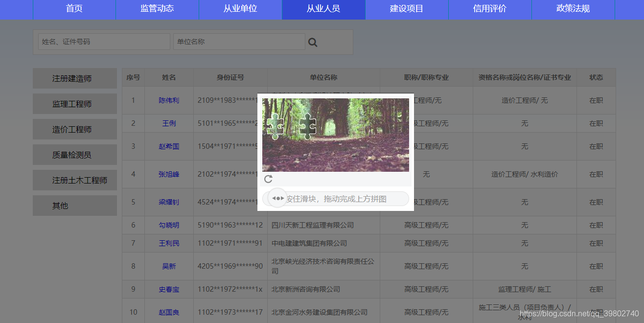Select the 质量检测员 category
Viewport: 644px width, 323px height.
tap(74, 154)
